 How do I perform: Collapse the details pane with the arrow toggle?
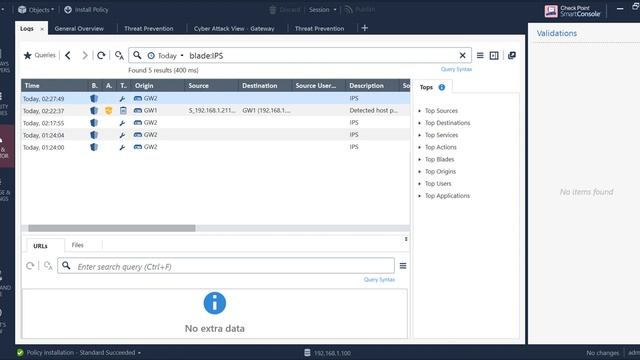[406, 239]
